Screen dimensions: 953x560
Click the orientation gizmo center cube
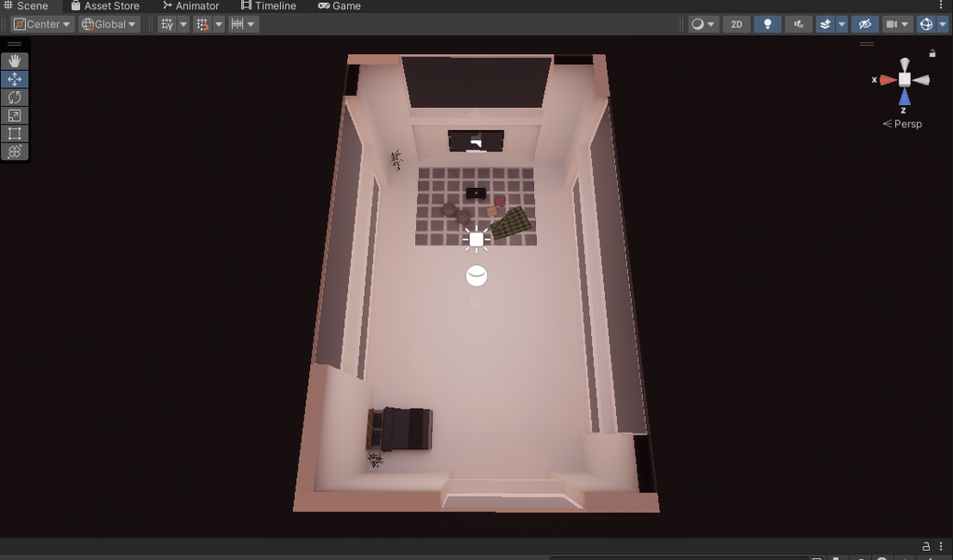click(x=905, y=80)
